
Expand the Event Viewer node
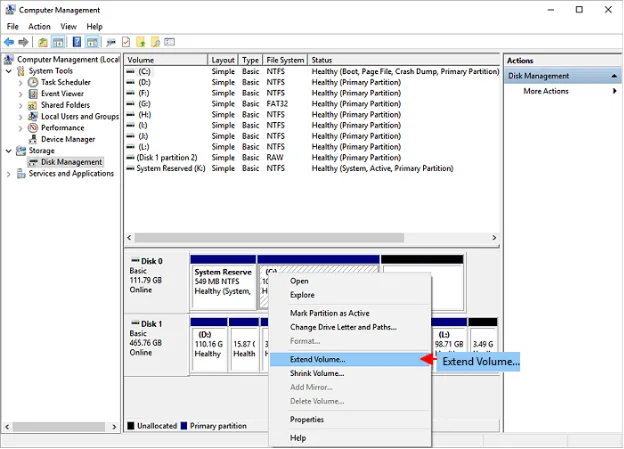tap(20, 94)
